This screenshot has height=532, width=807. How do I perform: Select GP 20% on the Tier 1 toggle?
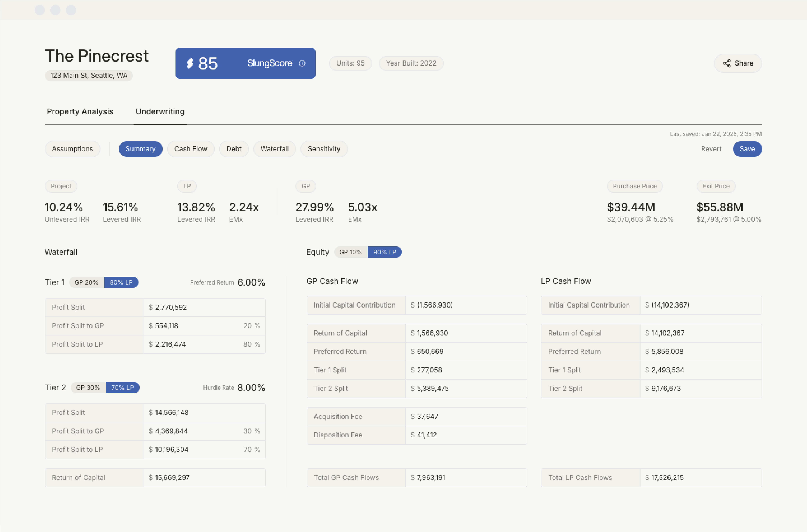87,282
